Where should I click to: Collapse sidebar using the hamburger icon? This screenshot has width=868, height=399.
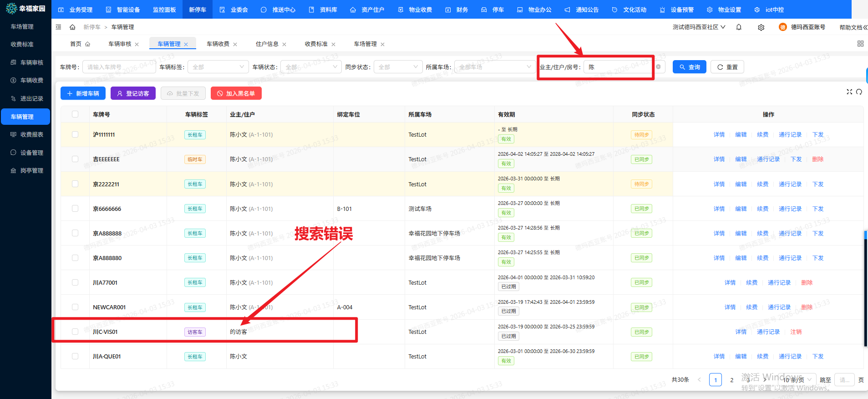[59, 27]
